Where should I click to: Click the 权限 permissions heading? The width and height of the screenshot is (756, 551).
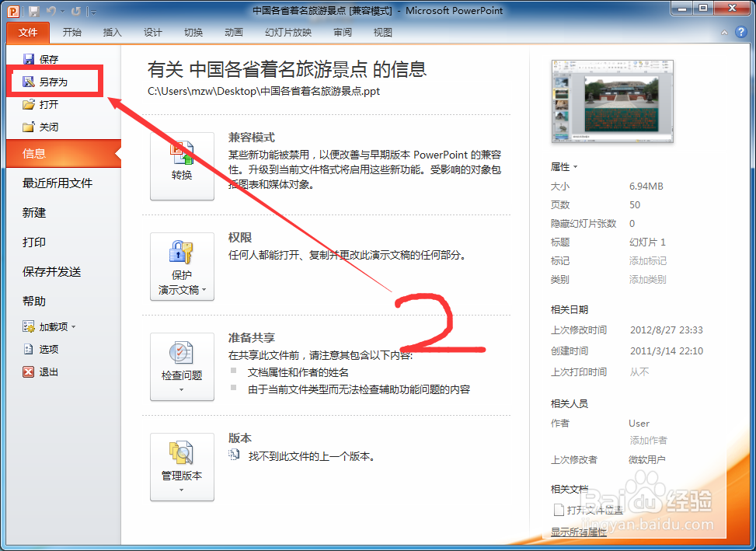tap(239, 238)
